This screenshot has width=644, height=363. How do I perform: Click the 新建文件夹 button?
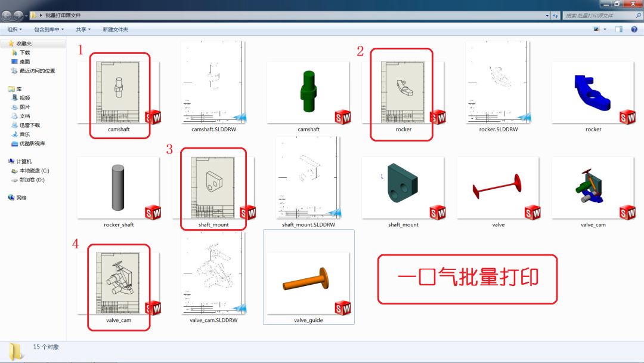(x=116, y=30)
